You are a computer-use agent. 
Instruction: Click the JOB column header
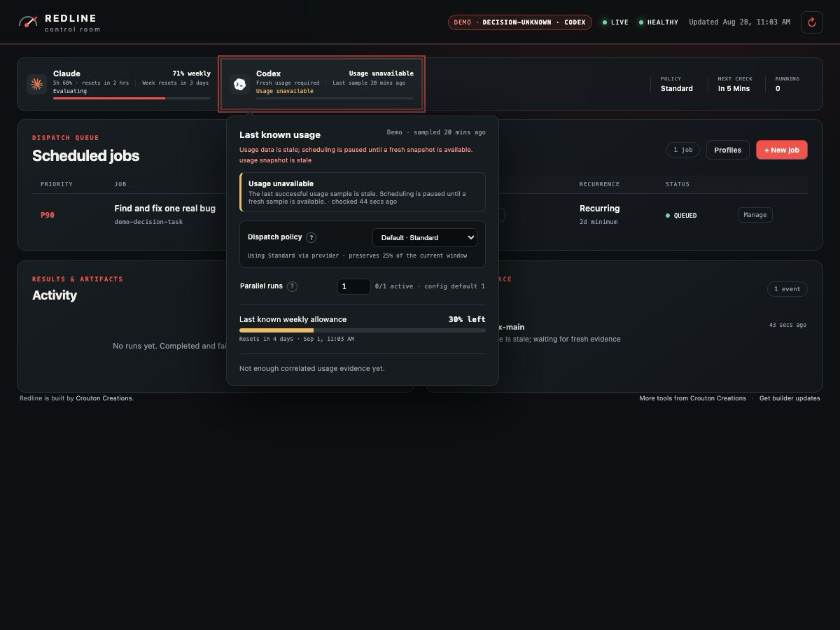(x=120, y=184)
